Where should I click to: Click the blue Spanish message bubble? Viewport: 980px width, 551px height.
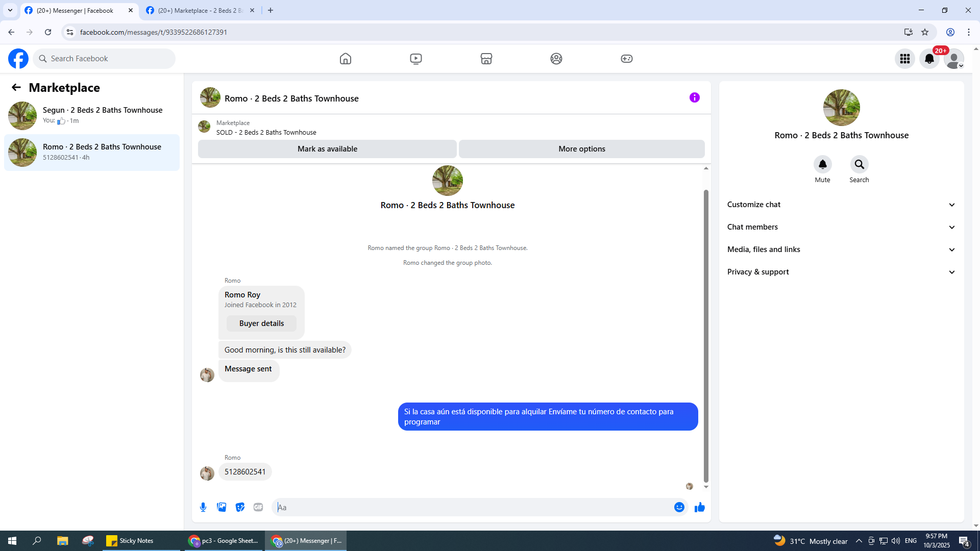(548, 417)
